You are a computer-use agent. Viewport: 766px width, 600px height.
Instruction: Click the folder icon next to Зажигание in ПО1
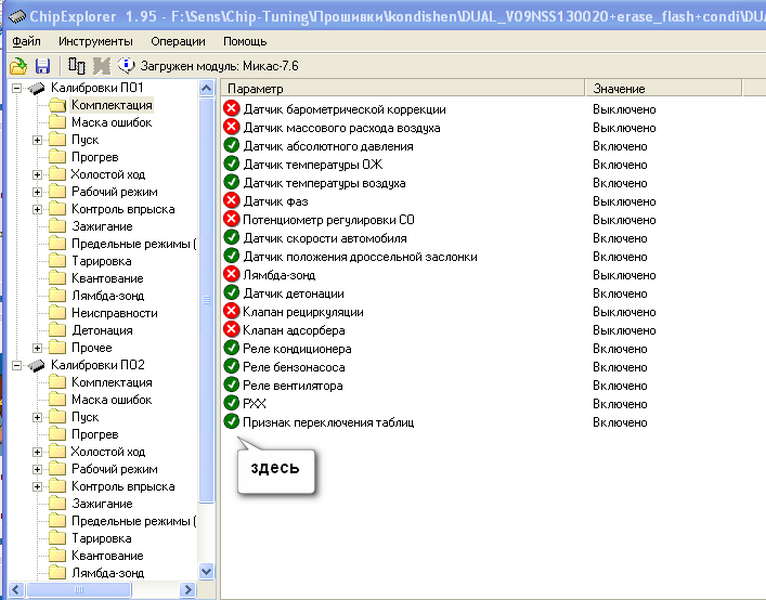57,227
